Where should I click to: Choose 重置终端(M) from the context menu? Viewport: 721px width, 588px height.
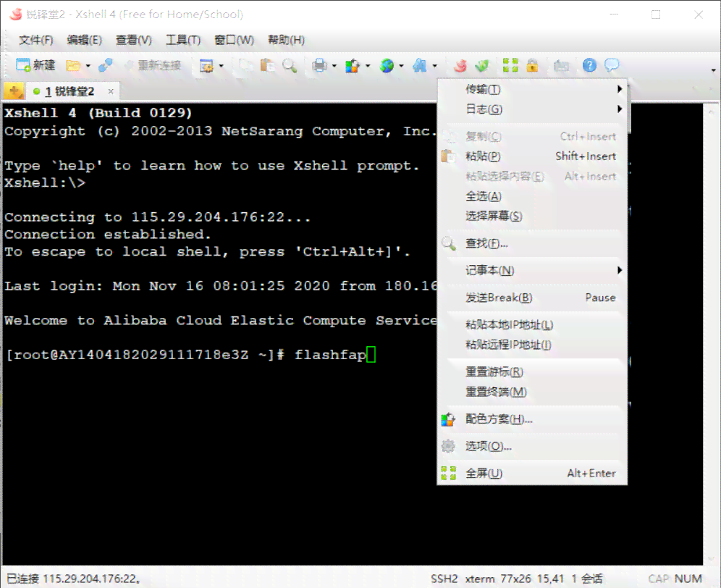(532, 392)
